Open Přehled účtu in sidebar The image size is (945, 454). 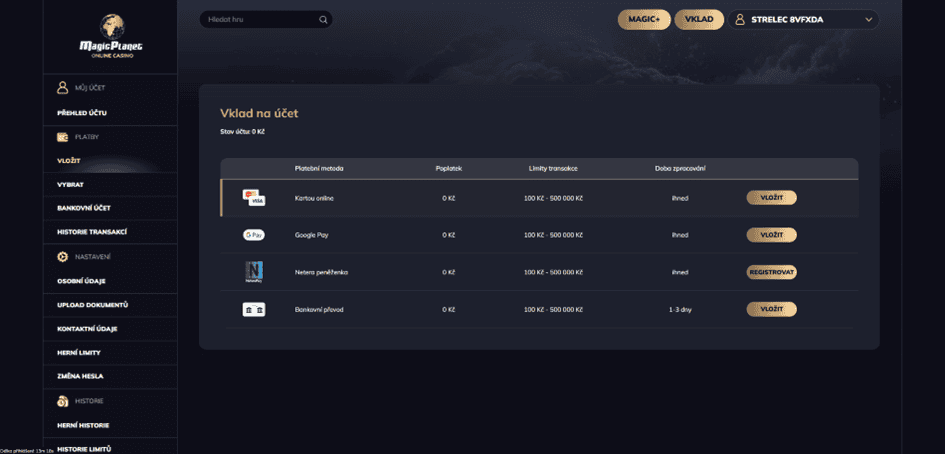[x=82, y=113]
